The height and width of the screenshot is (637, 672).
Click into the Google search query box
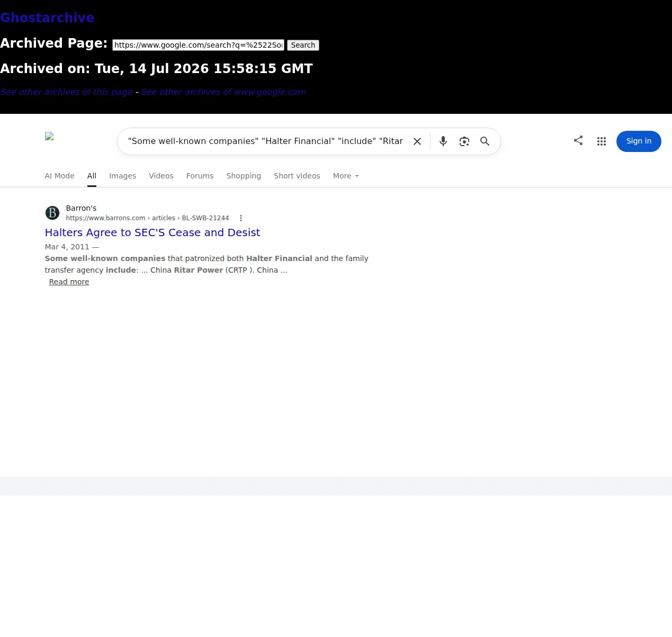coord(265,141)
